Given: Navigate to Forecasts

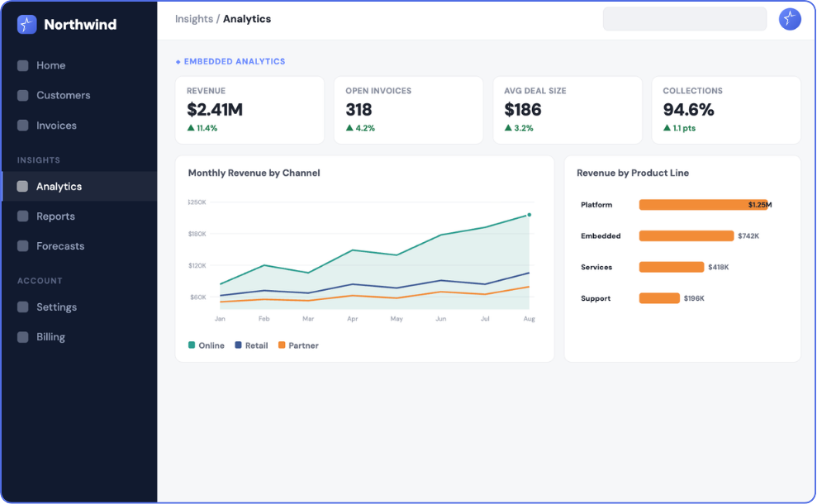Looking at the screenshot, I should click(x=79, y=246).
